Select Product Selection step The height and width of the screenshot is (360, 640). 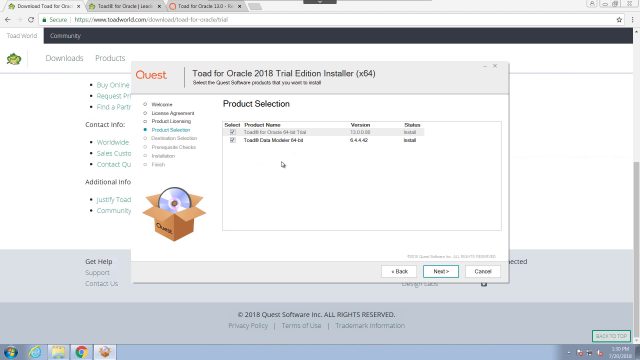(171, 130)
